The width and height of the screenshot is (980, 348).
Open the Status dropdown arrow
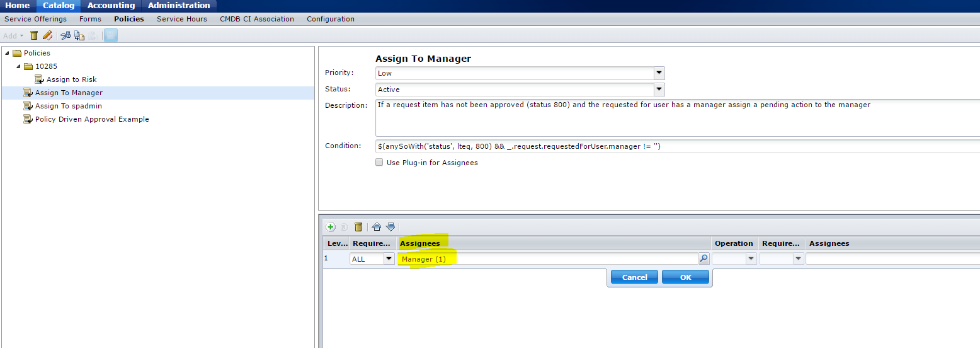click(x=659, y=90)
